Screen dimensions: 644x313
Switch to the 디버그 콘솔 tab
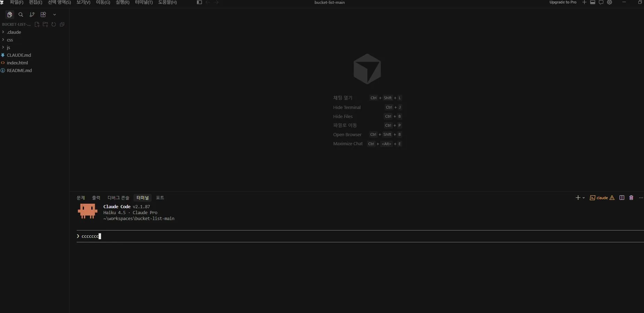pos(118,198)
